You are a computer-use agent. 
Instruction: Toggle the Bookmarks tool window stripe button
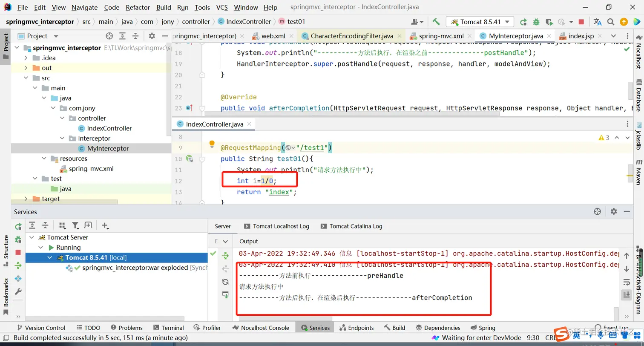coord(6,297)
